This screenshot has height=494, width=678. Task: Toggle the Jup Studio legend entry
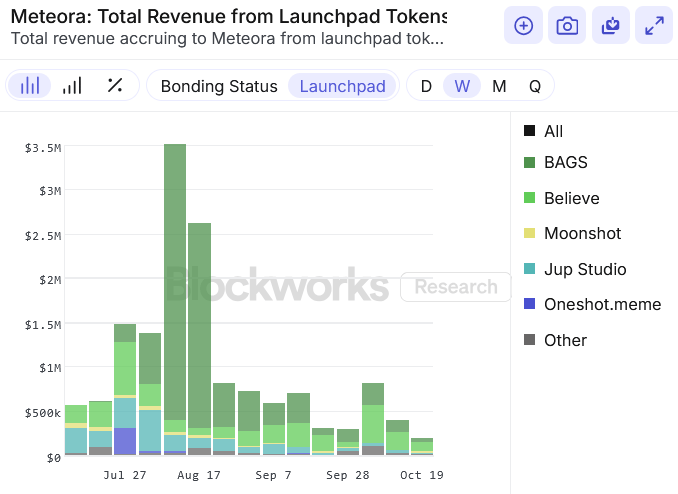tap(585, 269)
